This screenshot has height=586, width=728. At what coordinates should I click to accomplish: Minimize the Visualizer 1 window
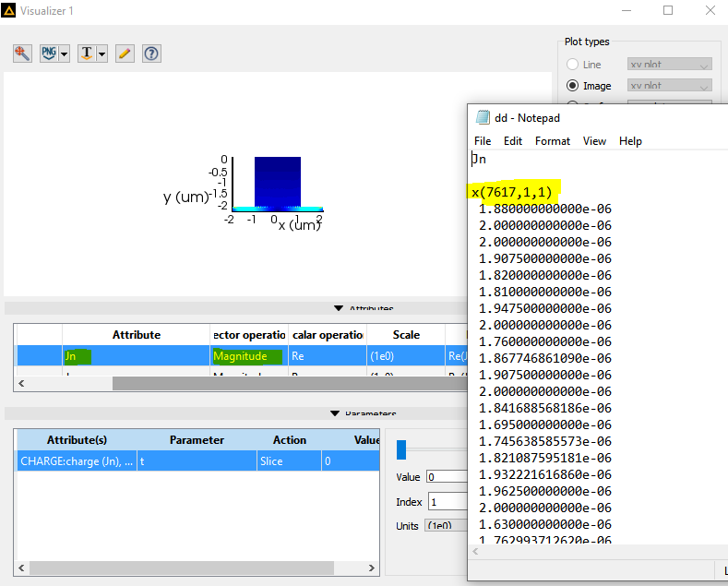click(x=627, y=10)
